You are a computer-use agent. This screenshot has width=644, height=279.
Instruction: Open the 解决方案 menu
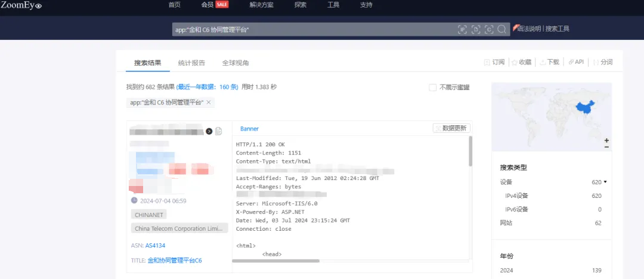[x=262, y=5]
